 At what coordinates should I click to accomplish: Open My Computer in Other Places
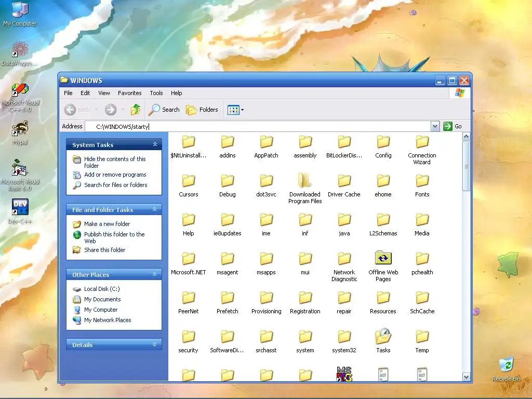[101, 310]
